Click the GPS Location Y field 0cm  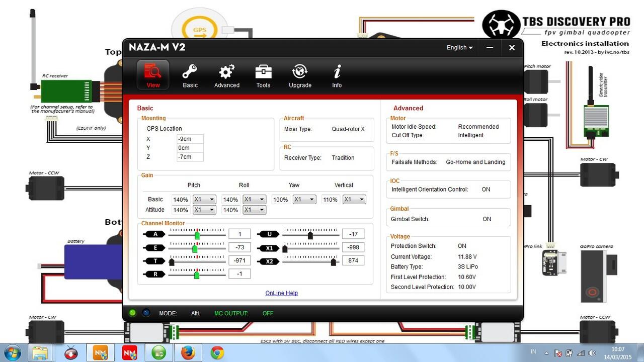pos(190,148)
